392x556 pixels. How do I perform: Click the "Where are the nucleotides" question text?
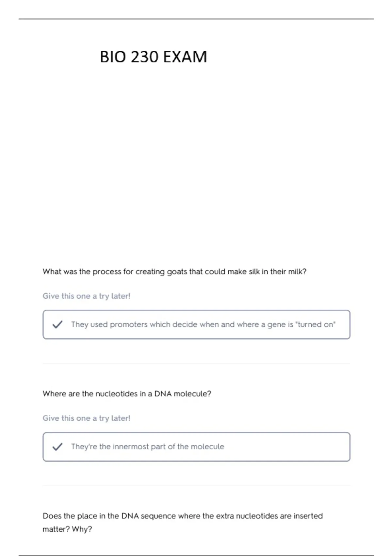point(127,394)
